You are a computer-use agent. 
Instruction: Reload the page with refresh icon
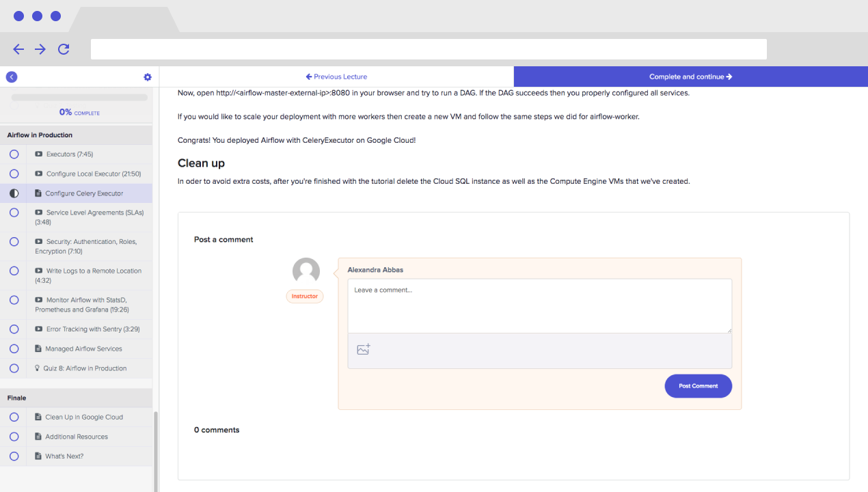tap(64, 49)
